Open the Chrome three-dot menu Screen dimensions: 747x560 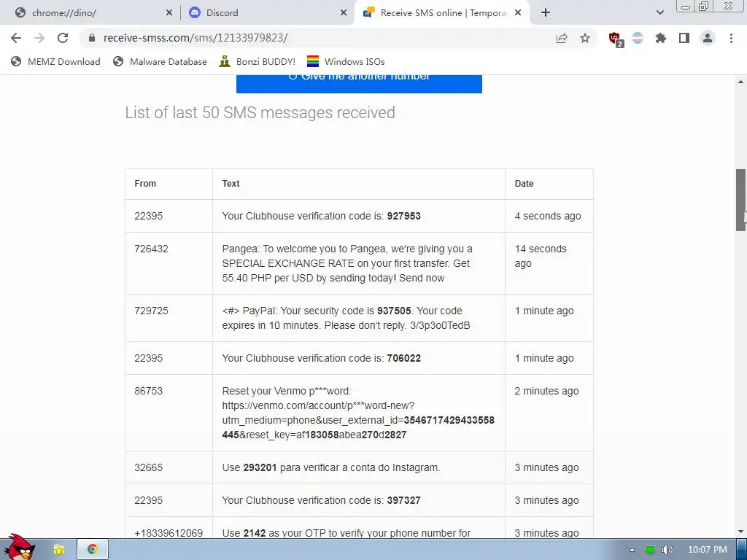731,38
